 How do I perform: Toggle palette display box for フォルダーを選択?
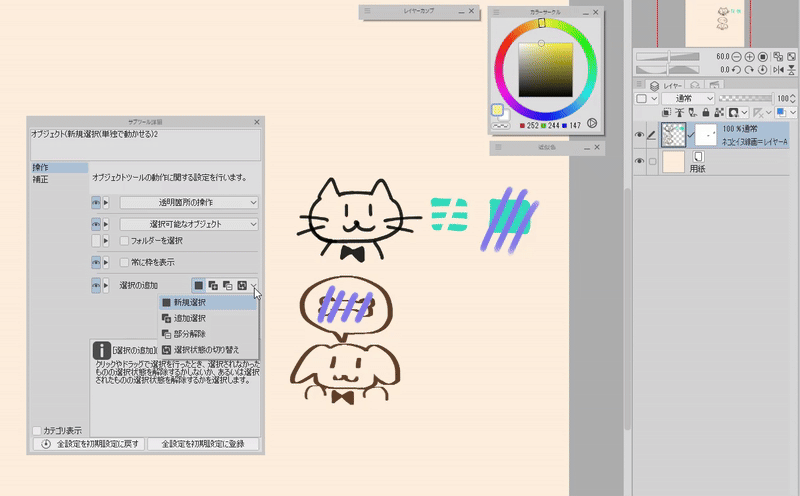pos(96,240)
